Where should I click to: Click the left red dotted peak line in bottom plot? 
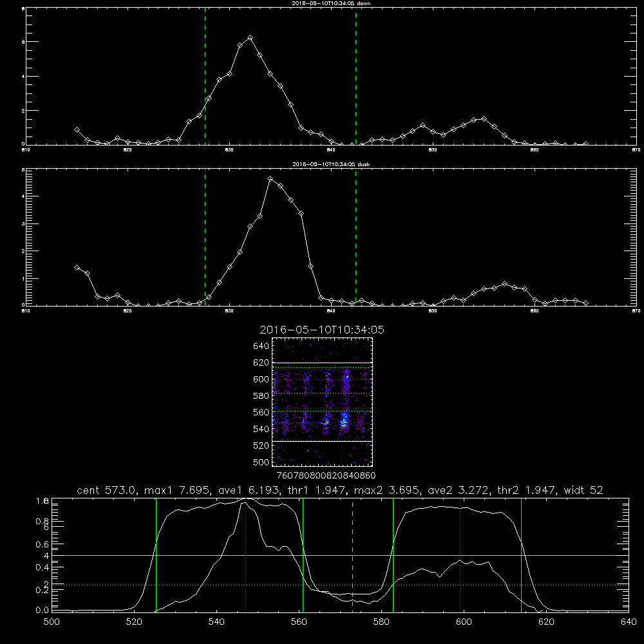245,555
